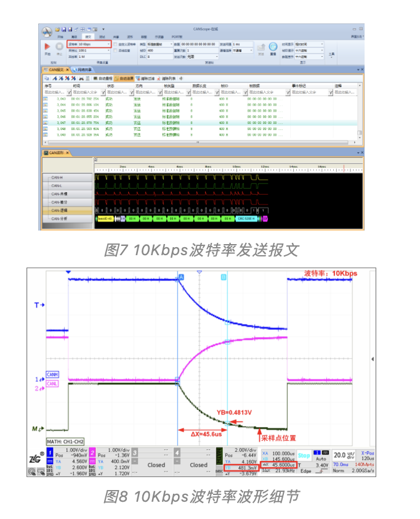Click the send frame icon in ribbon

click(261, 47)
